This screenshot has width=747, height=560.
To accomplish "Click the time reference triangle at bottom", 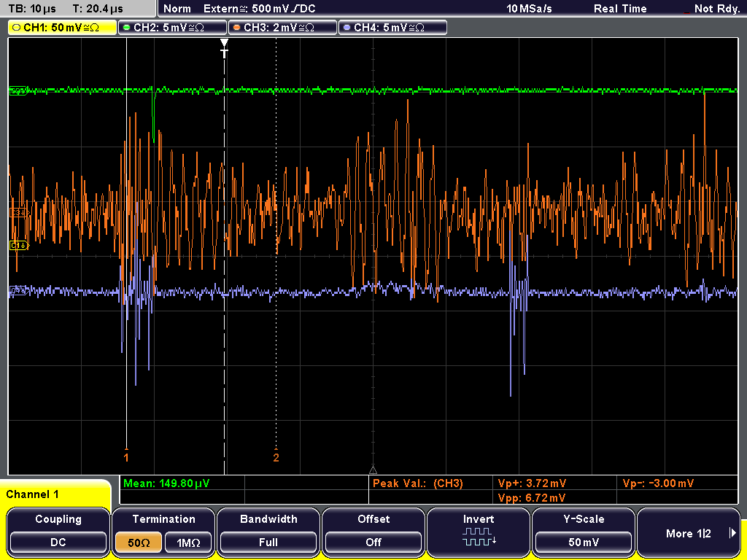I will click(x=373, y=470).
